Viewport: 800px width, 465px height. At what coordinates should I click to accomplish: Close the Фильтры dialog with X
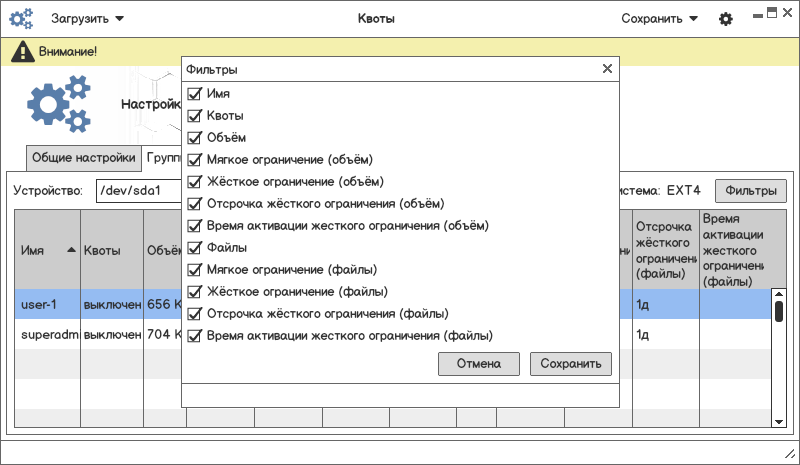point(607,69)
